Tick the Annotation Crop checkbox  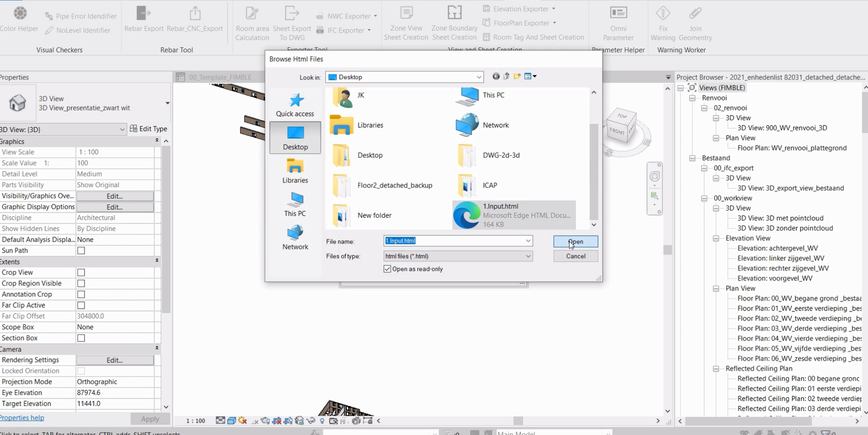(x=81, y=294)
